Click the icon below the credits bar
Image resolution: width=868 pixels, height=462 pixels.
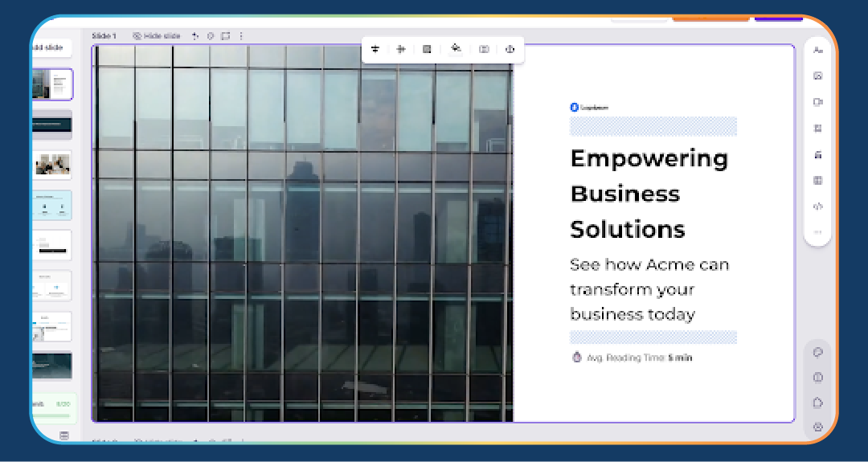point(64,435)
